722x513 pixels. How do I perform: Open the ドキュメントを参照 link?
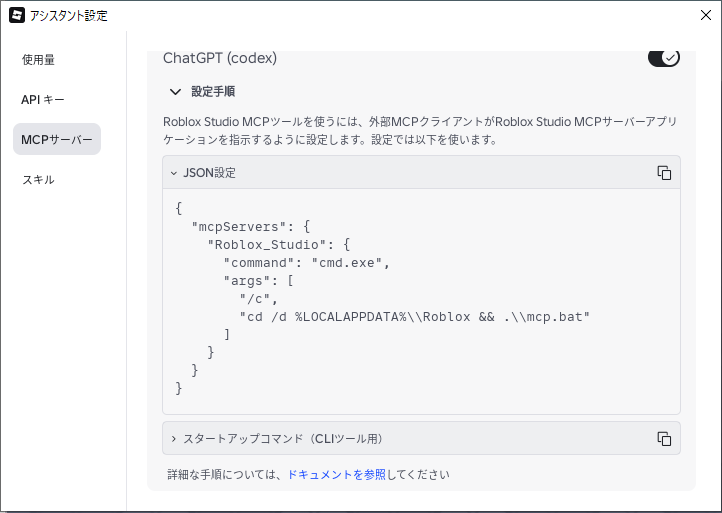pyautogui.click(x=337, y=474)
